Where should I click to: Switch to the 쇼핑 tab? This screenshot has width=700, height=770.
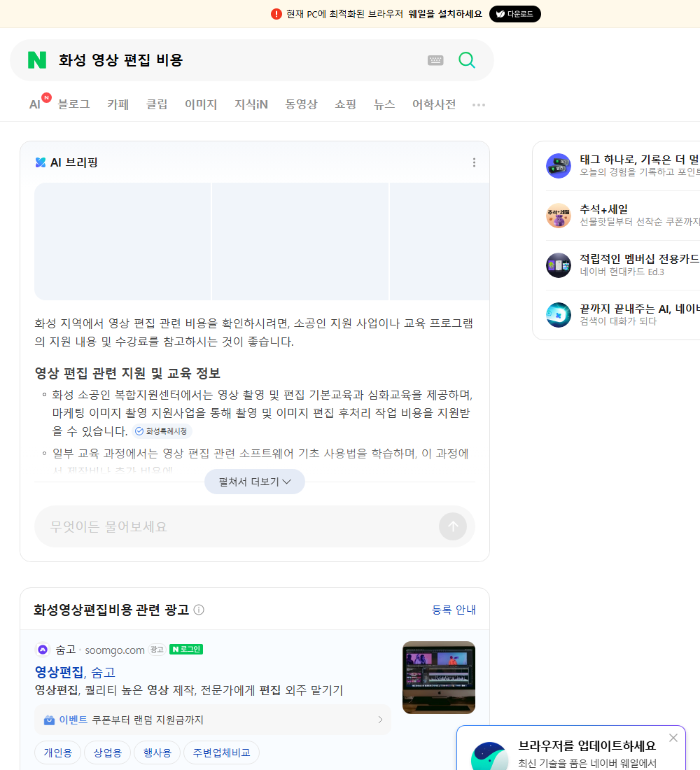(345, 104)
